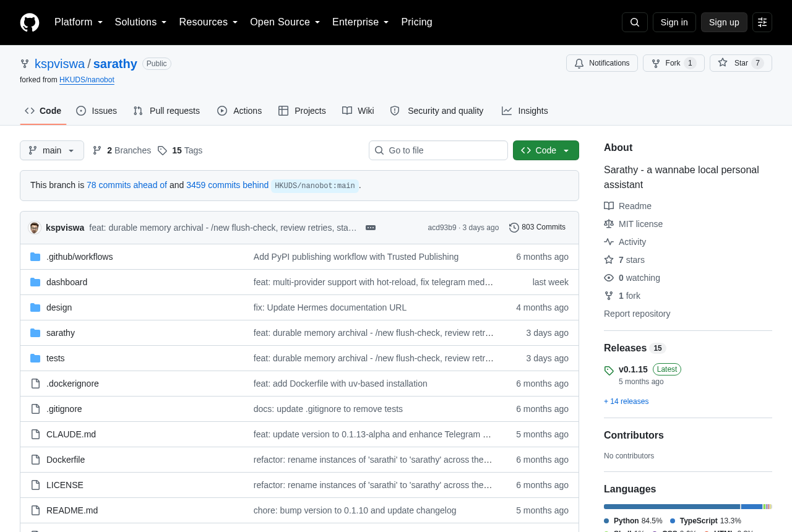Click file icon for .gitignore
Screen dimensions: 792x532
(x=35, y=409)
